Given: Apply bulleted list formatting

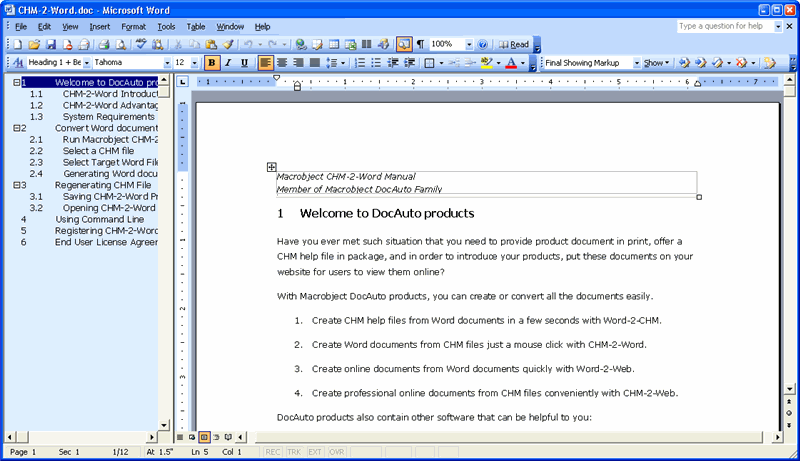Looking at the screenshot, I should 376,63.
